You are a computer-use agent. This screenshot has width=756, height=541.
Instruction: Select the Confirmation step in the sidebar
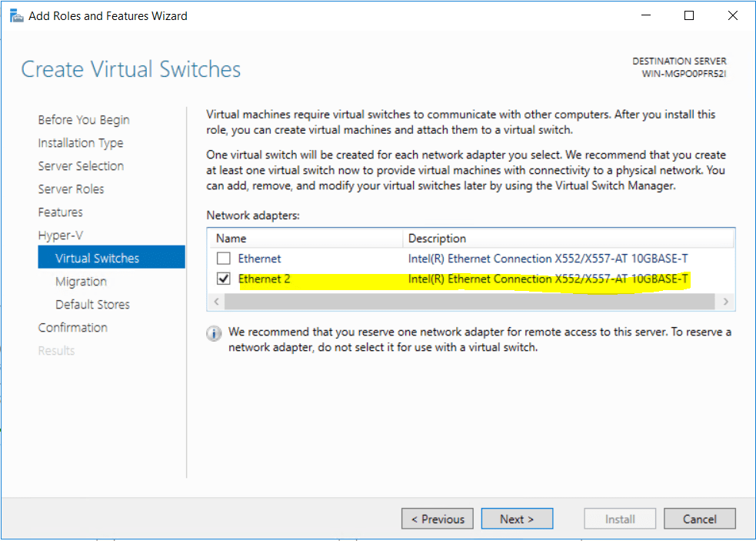click(73, 327)
